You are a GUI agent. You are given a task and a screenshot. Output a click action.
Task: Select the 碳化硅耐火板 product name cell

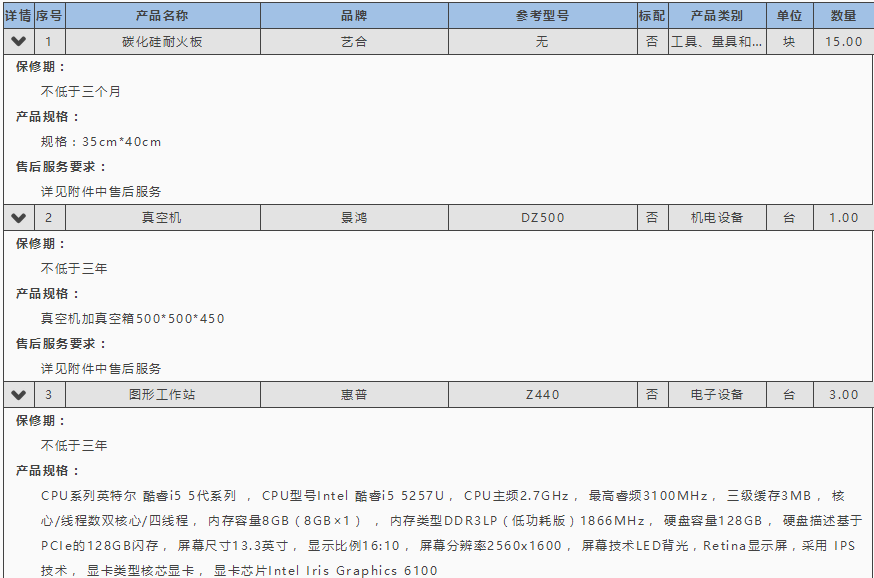coord(162,42)
